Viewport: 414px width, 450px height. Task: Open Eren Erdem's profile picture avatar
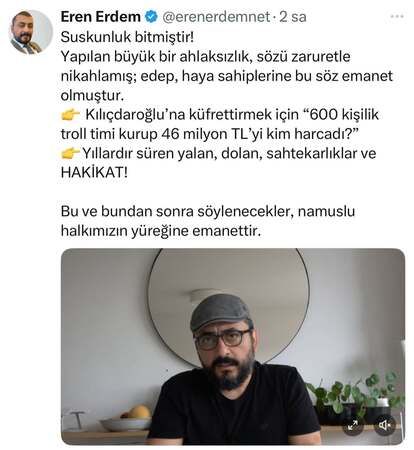point(31,32)
